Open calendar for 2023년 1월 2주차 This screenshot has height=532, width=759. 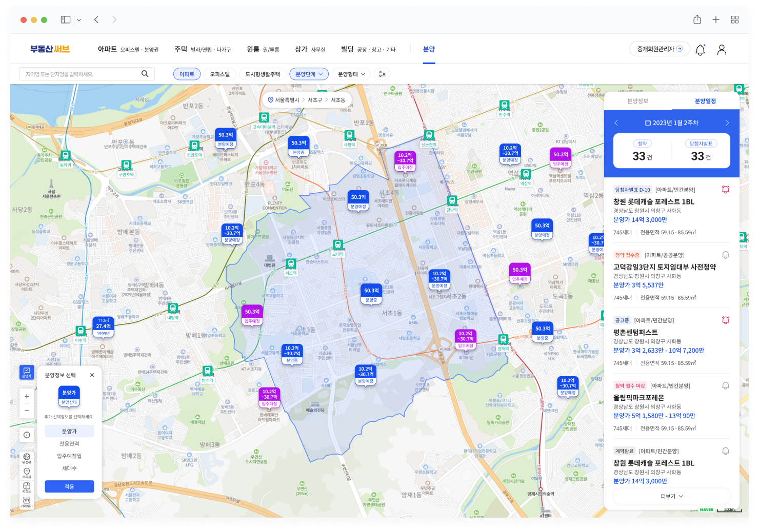point(672,123)
